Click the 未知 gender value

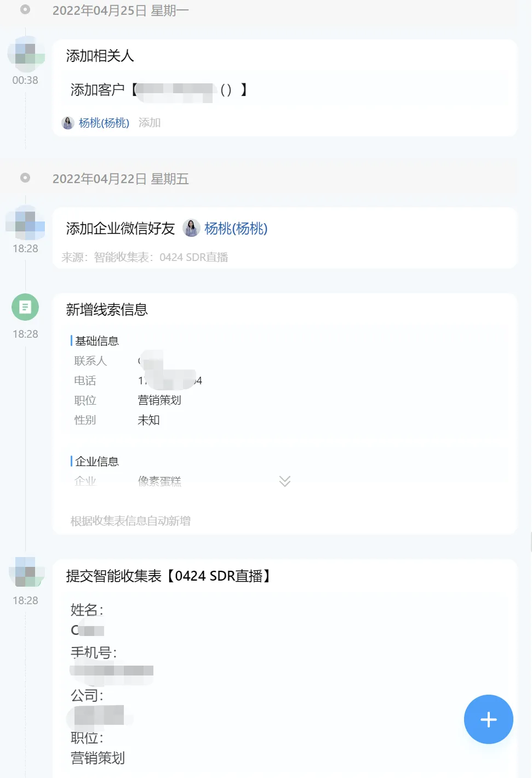(x=148, y=420)
